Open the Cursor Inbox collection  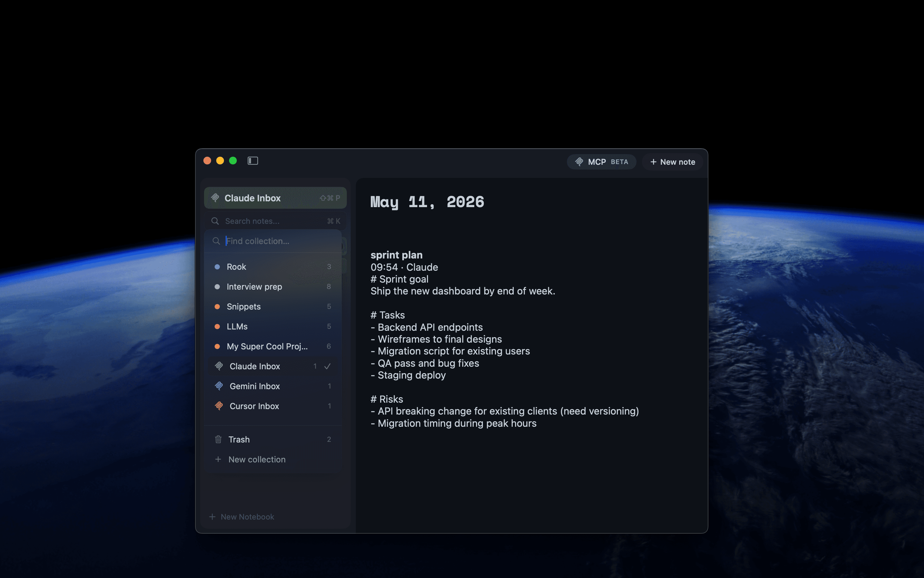click(x=273, y=406)
